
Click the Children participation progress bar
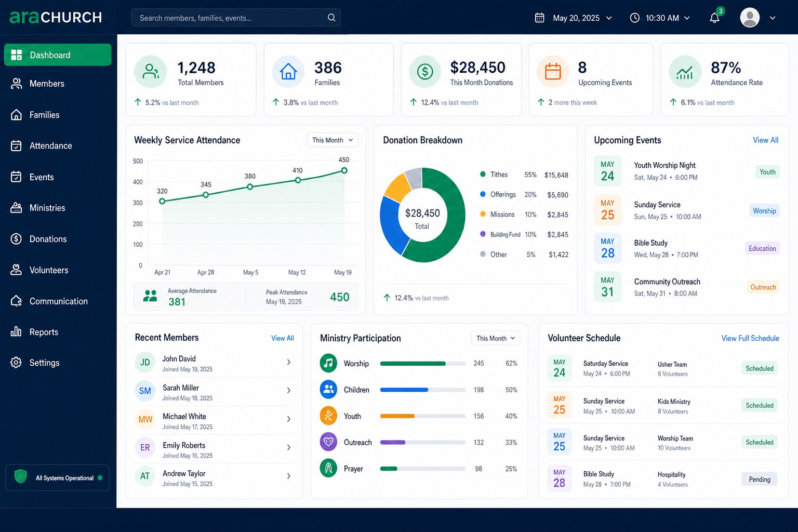[422, 390]
